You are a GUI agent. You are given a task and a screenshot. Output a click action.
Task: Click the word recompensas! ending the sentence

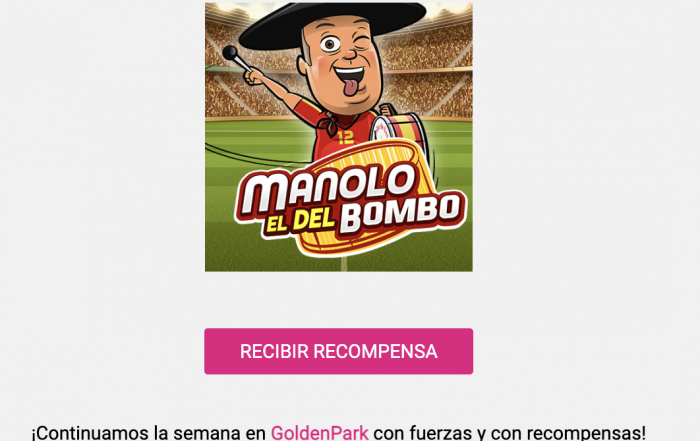tap(589, 433)
